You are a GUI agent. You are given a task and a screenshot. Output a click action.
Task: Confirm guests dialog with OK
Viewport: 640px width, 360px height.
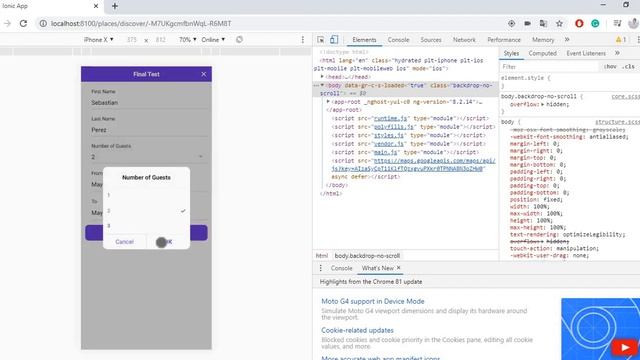[168, 242]
